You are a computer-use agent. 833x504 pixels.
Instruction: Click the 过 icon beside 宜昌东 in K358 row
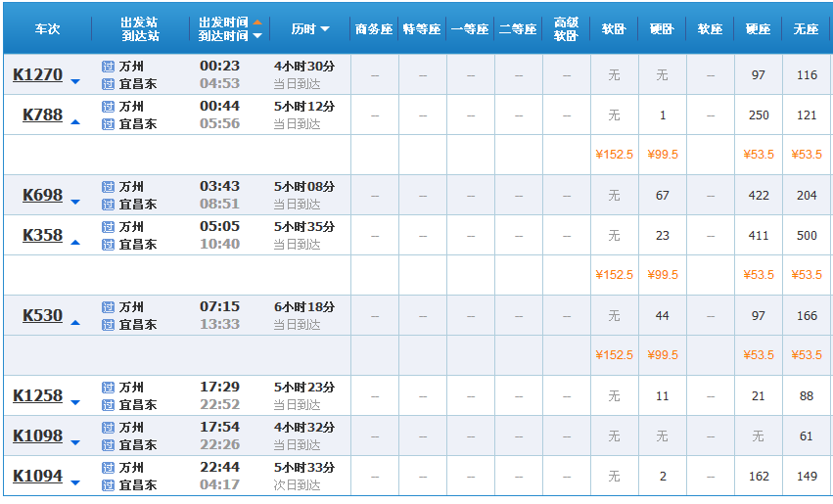(108, 245)
